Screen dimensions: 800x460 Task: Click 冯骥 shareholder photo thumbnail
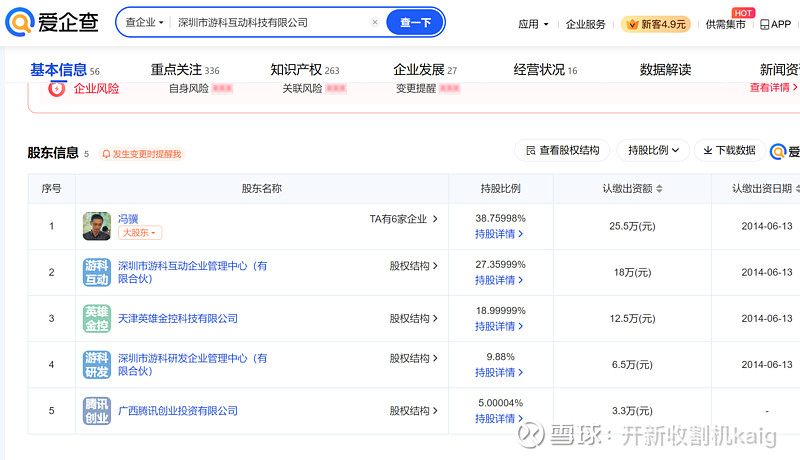coord(97,226)
